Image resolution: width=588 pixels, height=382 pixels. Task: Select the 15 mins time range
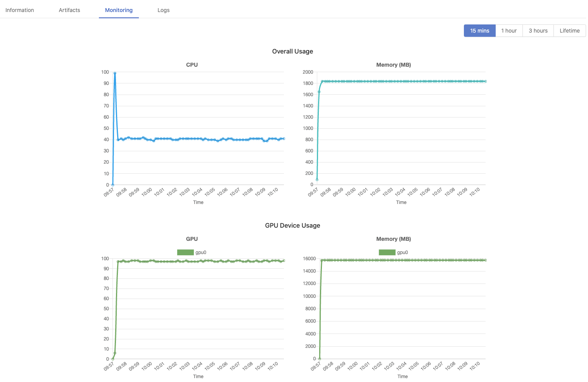[x=480, y=31]
